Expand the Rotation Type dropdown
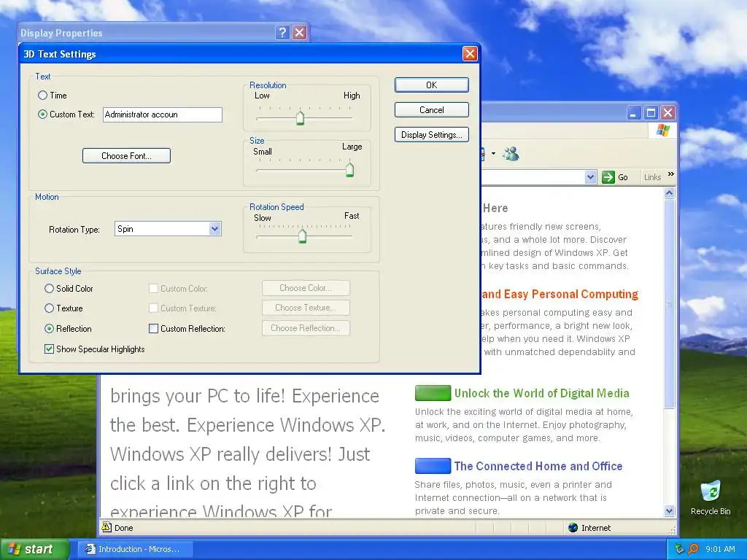Image resolution: width=747 pixels, height=560 pixels. [x=215, y=228]
